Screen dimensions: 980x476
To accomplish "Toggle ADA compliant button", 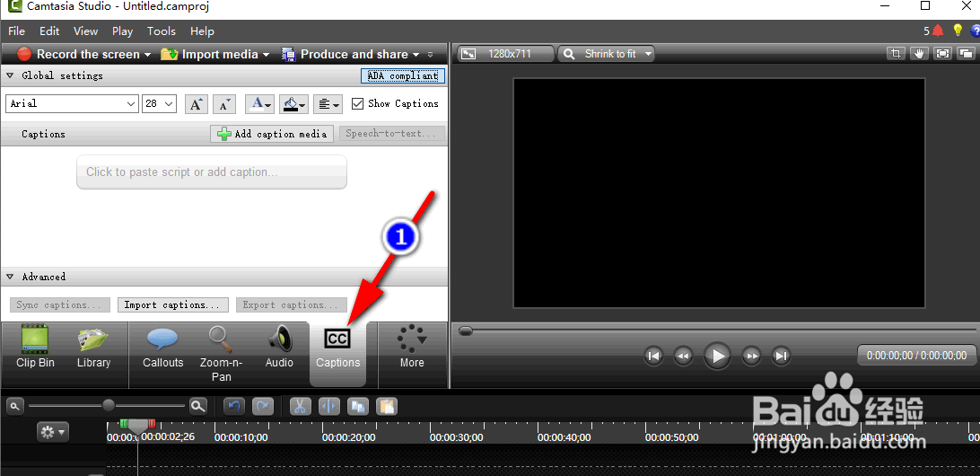I will coord(403,75).
